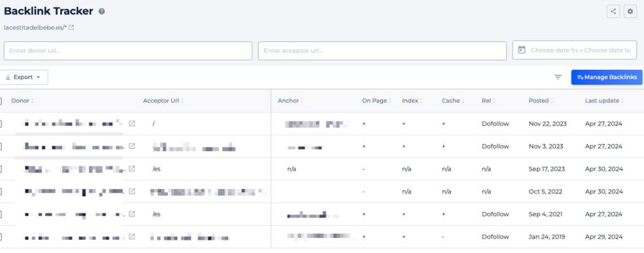Open the settings gear button
644x253 pixels.
click(630, 11)
